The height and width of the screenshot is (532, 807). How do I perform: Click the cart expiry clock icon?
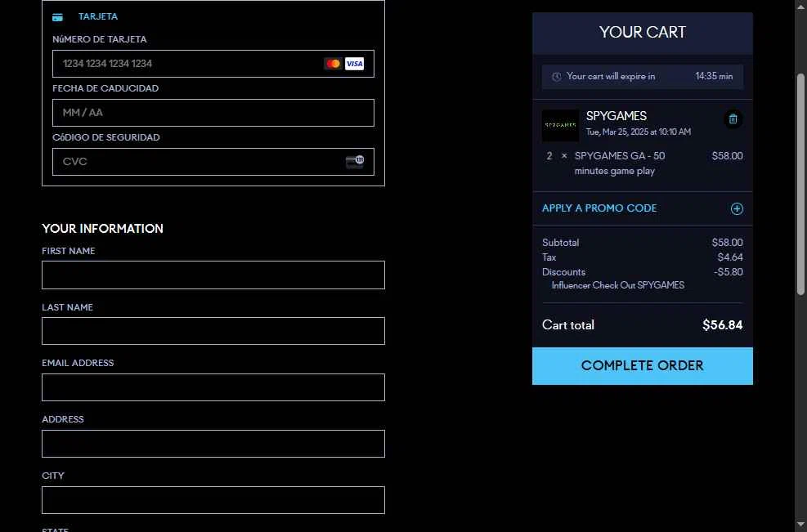click(x=556, y=77)
